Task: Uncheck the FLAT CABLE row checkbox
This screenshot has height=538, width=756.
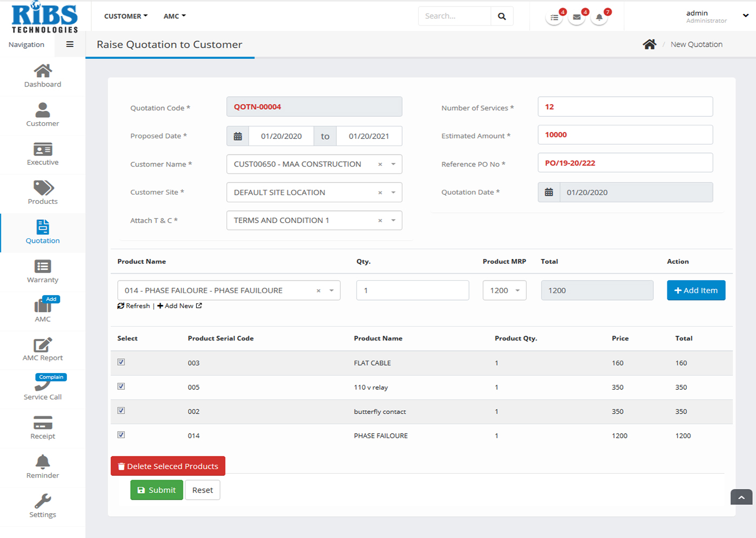Action: click(121, 362)
